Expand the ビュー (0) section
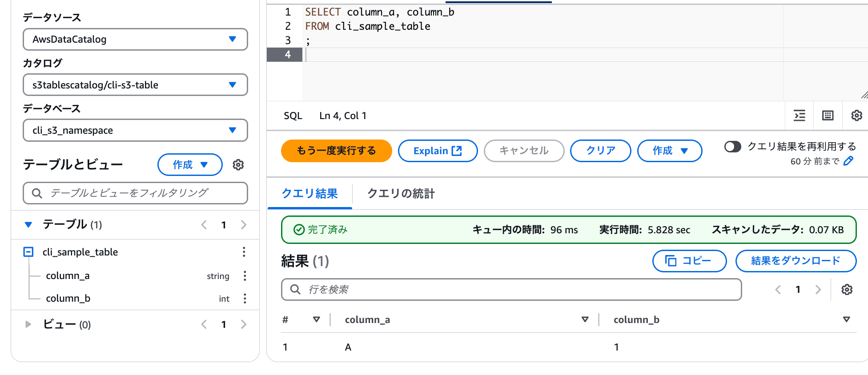 [x=28, y=324]
